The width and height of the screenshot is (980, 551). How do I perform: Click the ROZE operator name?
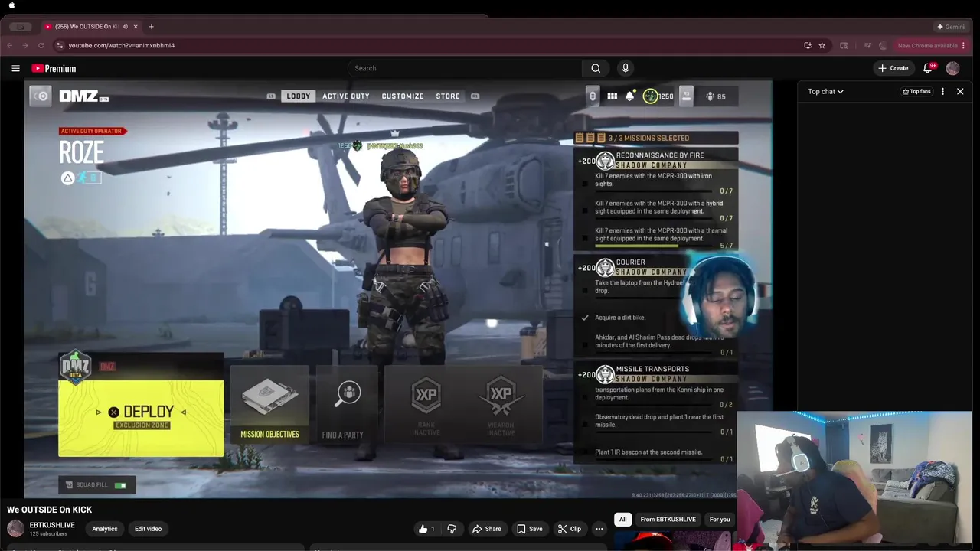(x=81, y=153)
